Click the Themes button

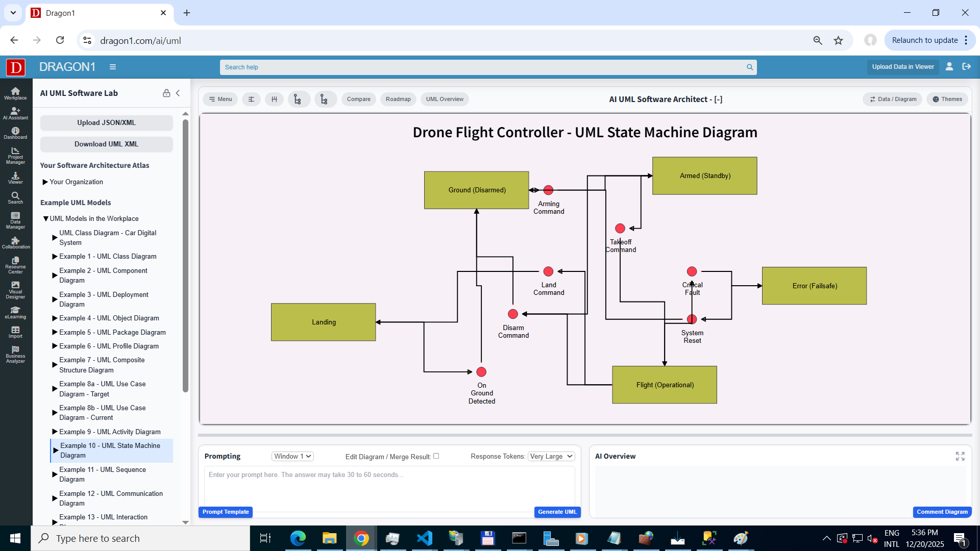point(947,99)
